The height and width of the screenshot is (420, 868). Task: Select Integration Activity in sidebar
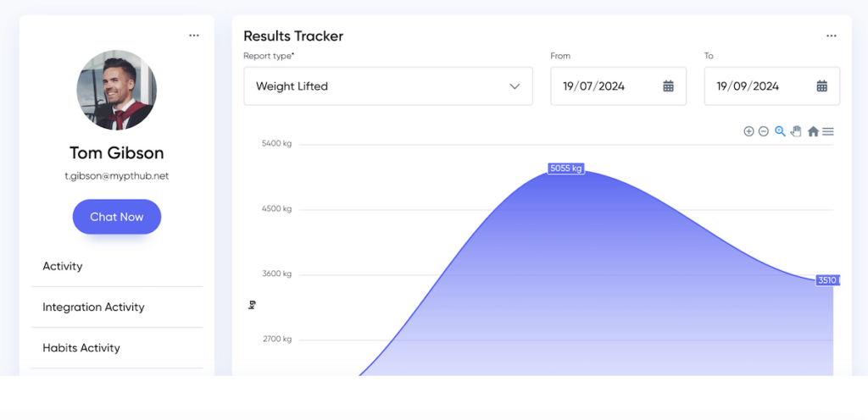click(x=93, y=307)
